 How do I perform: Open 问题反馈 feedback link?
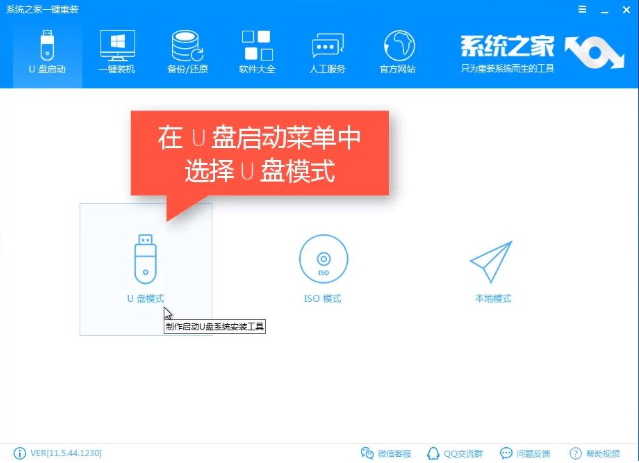[525, 453]
